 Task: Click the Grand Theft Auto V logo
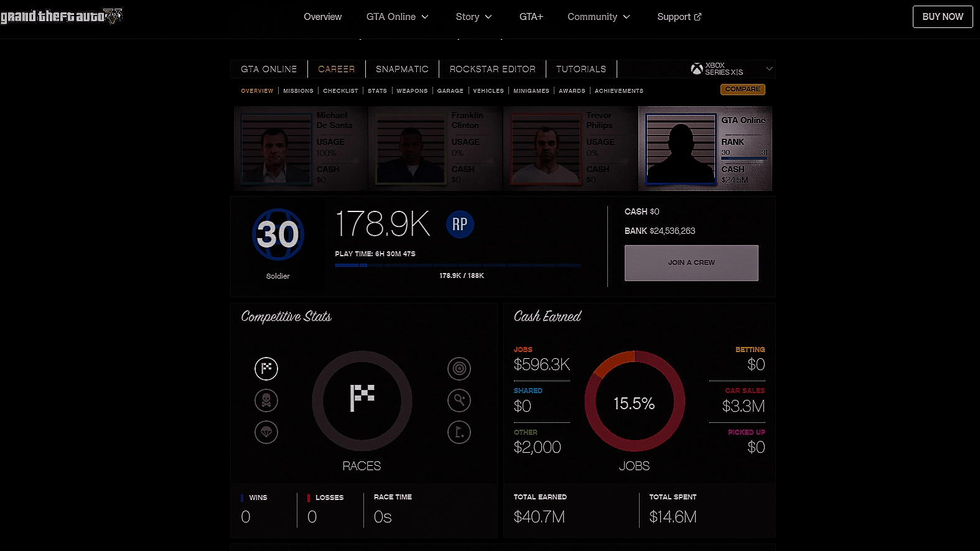point(61,16)
